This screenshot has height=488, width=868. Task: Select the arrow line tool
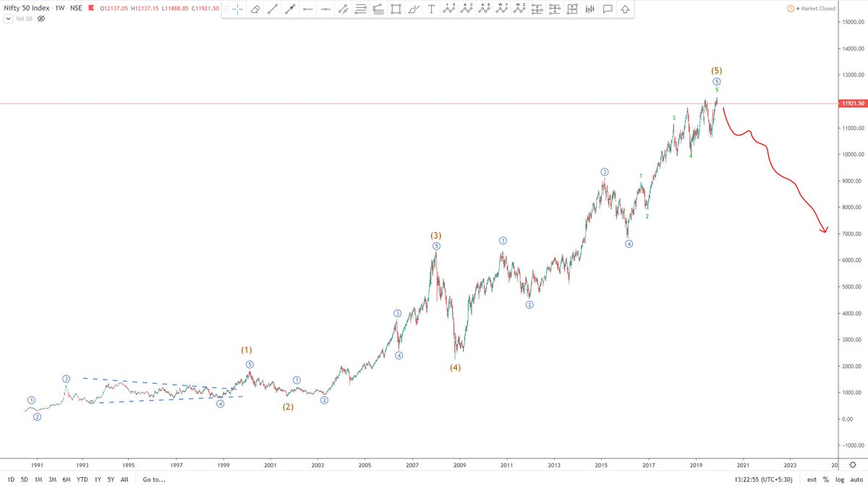point(290,9)
